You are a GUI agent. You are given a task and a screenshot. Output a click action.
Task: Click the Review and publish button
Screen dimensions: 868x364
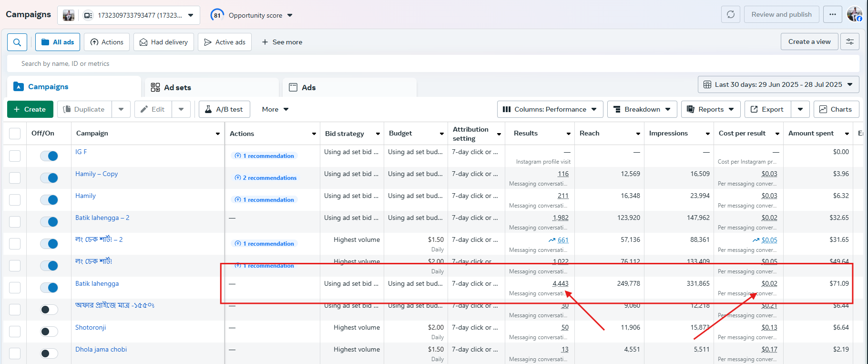click(x=781, y=14)
